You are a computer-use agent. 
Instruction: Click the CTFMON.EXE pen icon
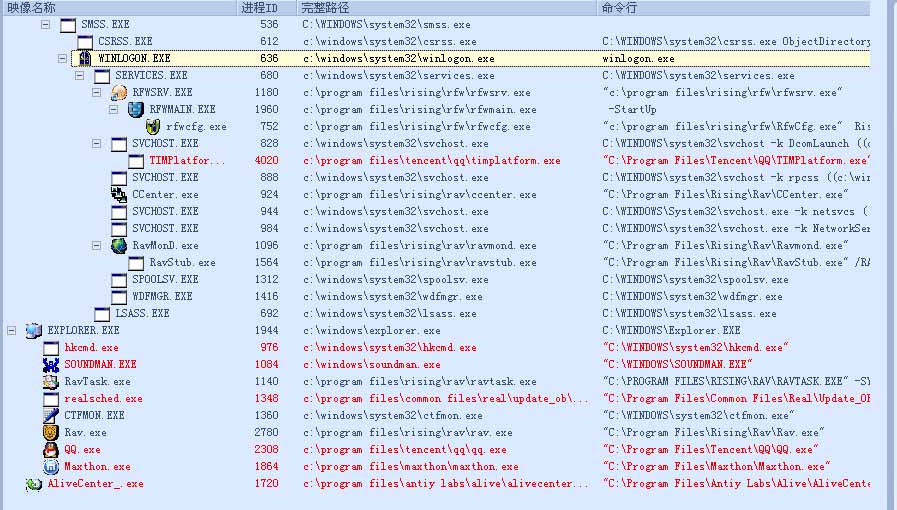click(51, 416)
